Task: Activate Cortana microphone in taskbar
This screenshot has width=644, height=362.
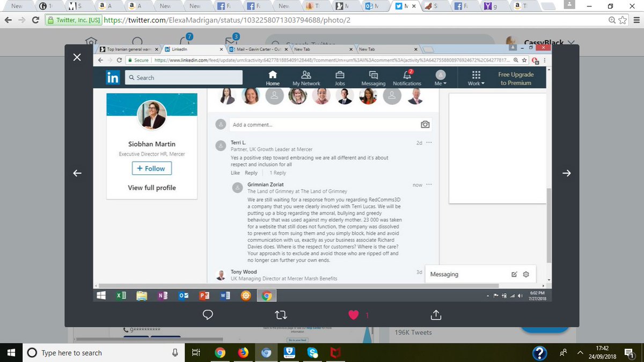Action: coord(175,352)
